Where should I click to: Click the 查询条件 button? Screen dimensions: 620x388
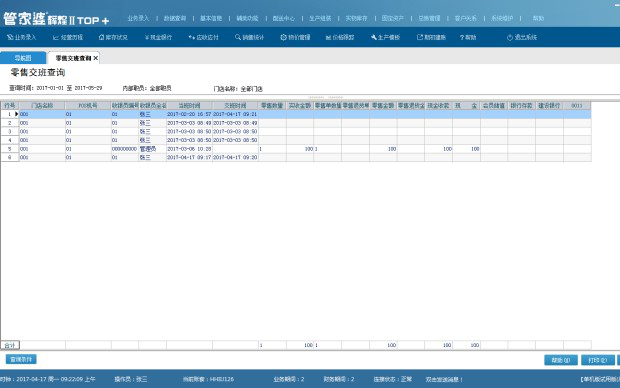tap(21, 359)
